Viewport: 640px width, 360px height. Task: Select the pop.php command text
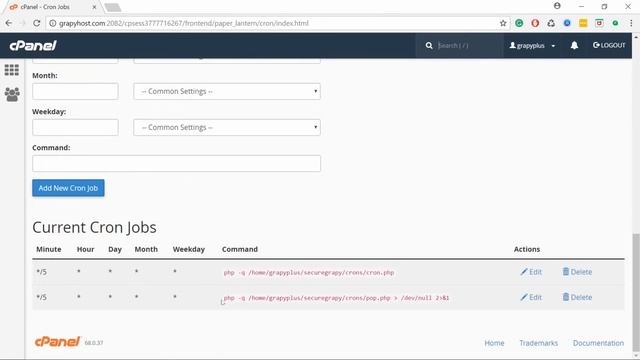336,298
